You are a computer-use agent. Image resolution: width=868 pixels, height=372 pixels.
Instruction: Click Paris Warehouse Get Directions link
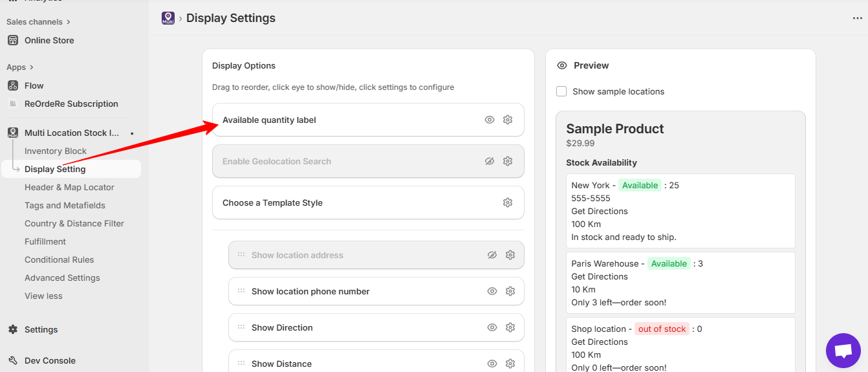click(600, 276)
